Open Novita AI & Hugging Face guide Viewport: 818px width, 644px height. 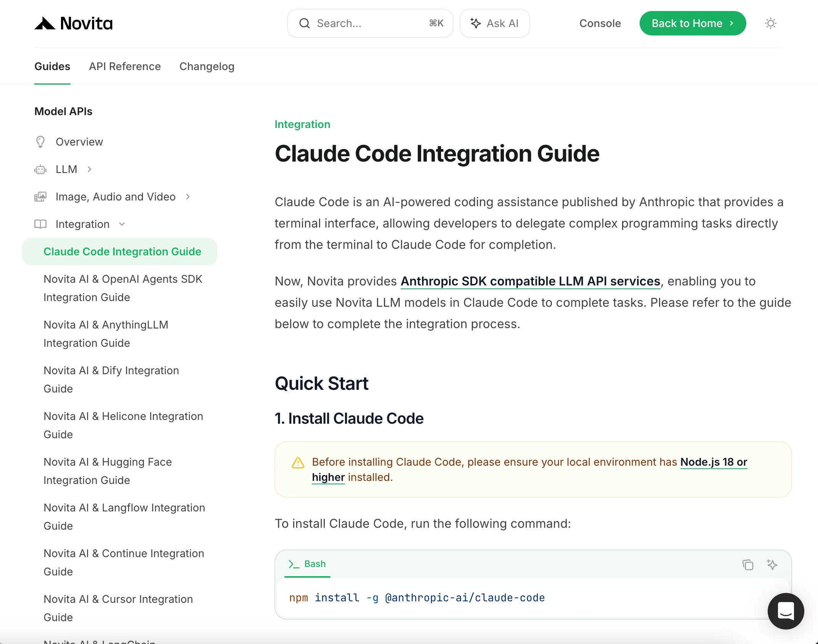click(107, 471)
